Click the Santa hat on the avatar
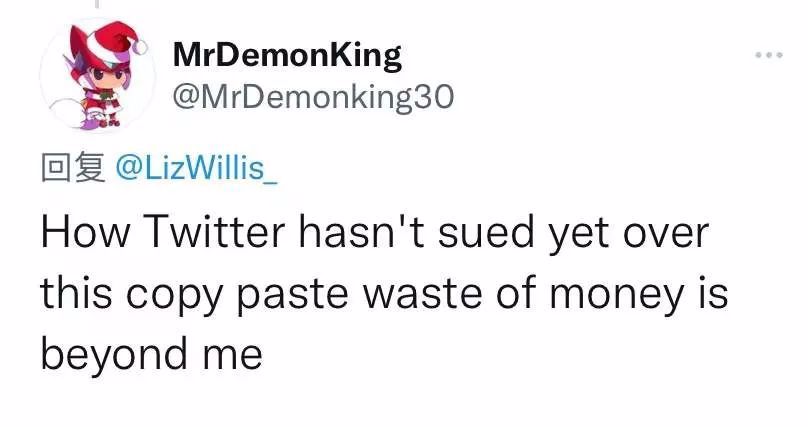The height and width of the screenshot is (427, 808). [115, 41]
